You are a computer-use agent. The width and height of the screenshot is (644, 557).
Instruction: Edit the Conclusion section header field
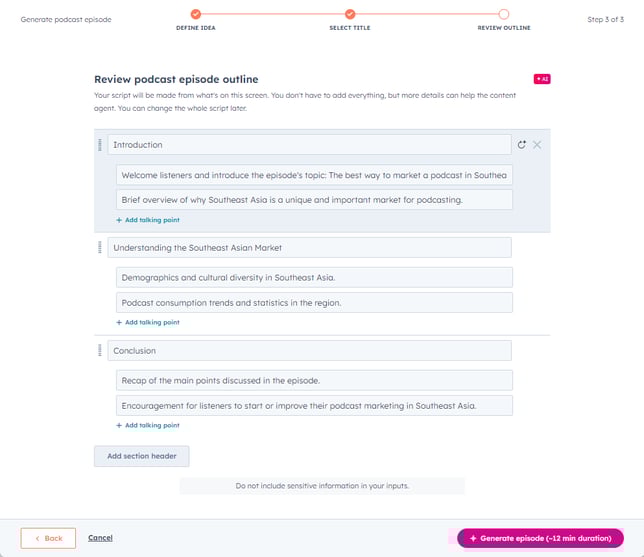(309, 350)
